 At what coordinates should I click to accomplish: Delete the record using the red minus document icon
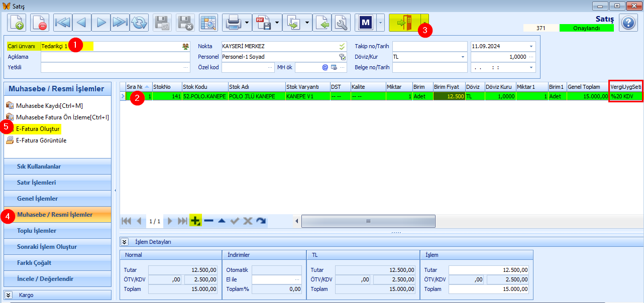(x=40, y=23)
